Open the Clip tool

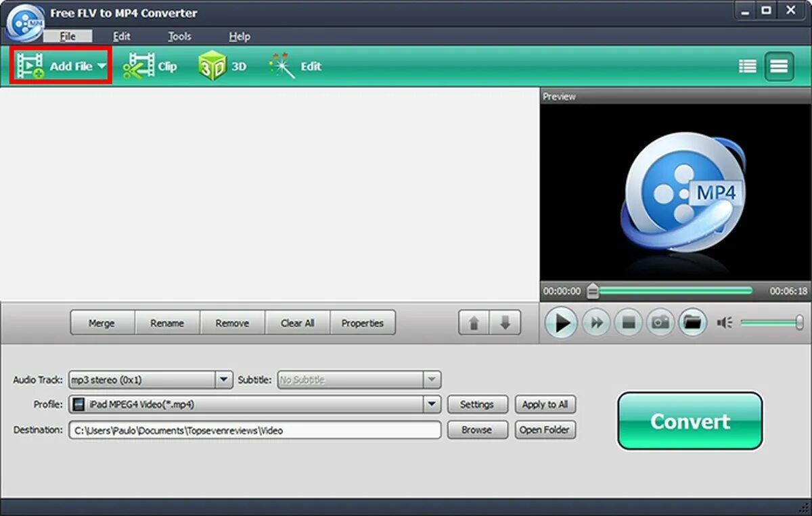(150, 66)
